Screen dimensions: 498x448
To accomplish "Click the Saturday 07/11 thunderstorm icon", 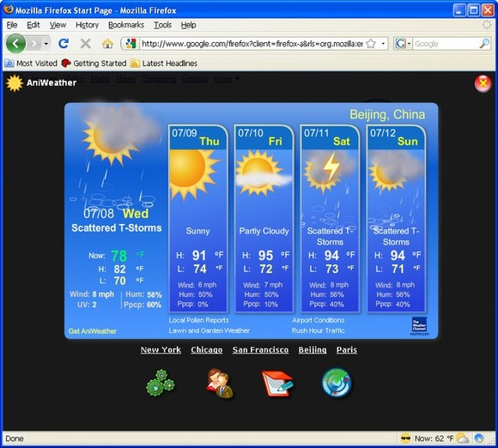I will (x=330, y=172).
